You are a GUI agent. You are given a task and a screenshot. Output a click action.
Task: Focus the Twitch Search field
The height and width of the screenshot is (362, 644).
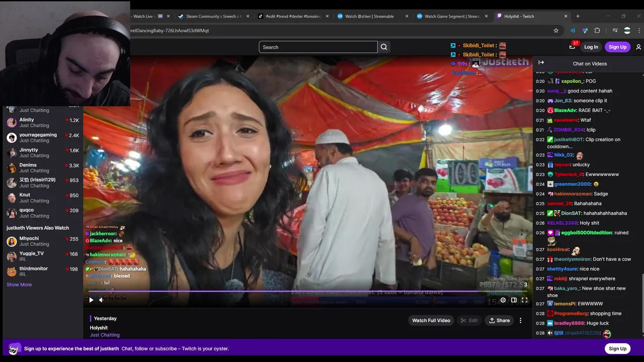point(318,47)
